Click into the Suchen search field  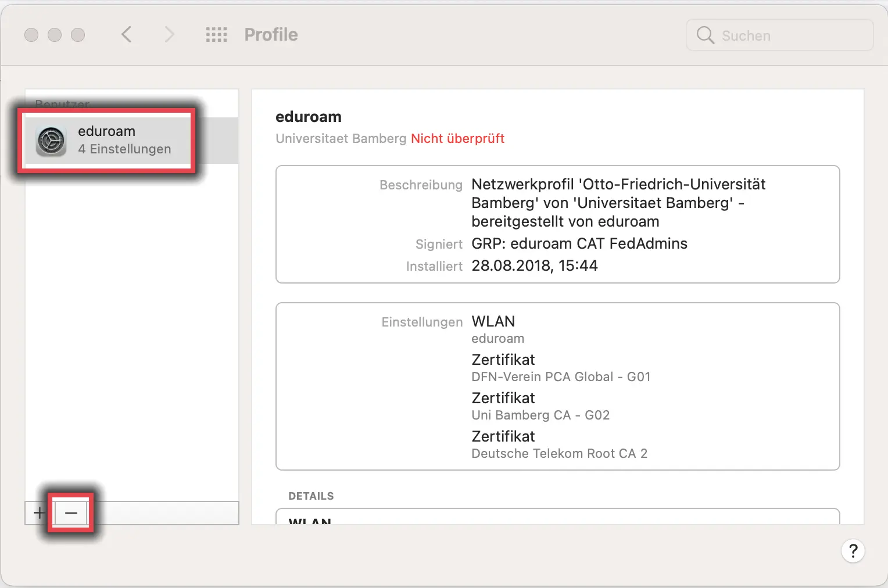[779, 35]
